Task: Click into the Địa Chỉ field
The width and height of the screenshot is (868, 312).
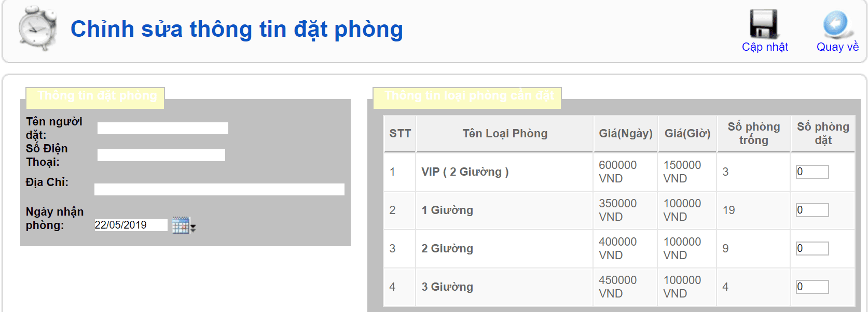Action: [x=219, y=190]
